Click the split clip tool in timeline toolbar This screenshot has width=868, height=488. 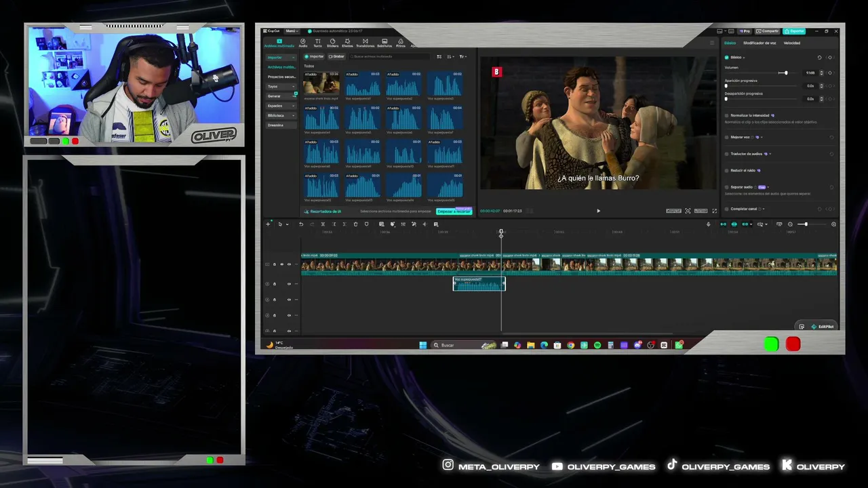(x=323, y=224)
